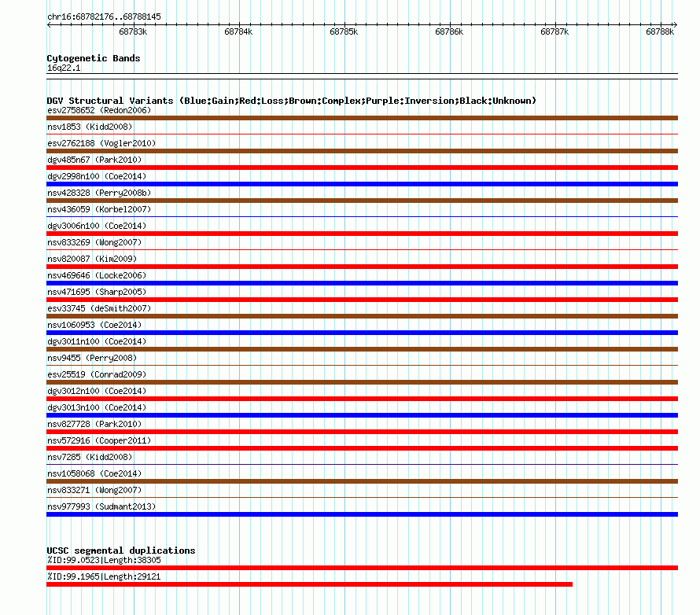Image resolution: width=700 pixels, height=615 pixels.
Task: Click the brown bar under esv2758652
Action: (362, 118)
